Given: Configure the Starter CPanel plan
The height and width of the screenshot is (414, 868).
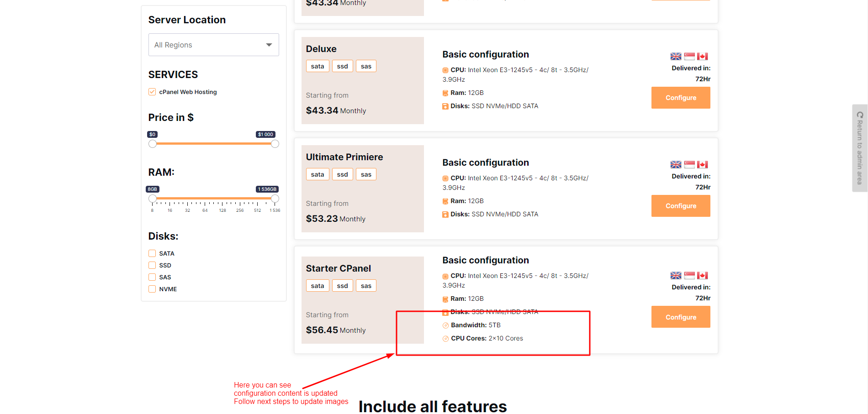Looking at the screenshot, I should 680,317.
